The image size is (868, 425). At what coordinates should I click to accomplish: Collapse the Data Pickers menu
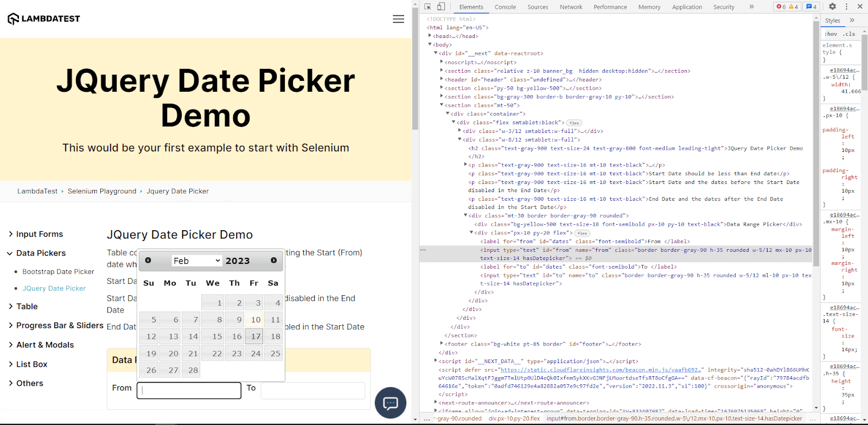click(37, 253)
